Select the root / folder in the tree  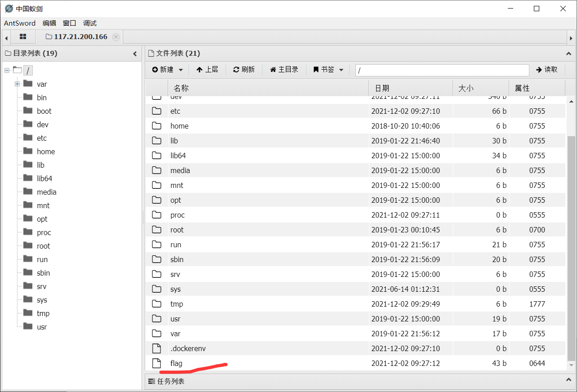(28, 71)
